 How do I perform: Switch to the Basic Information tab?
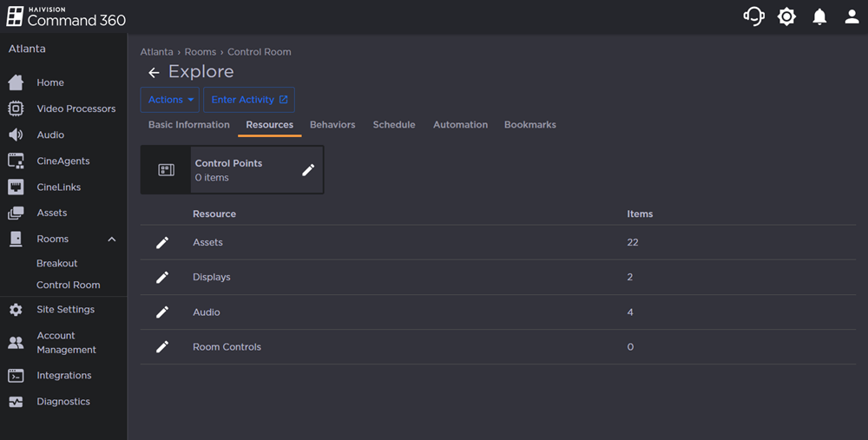click(x=188, y=125)
